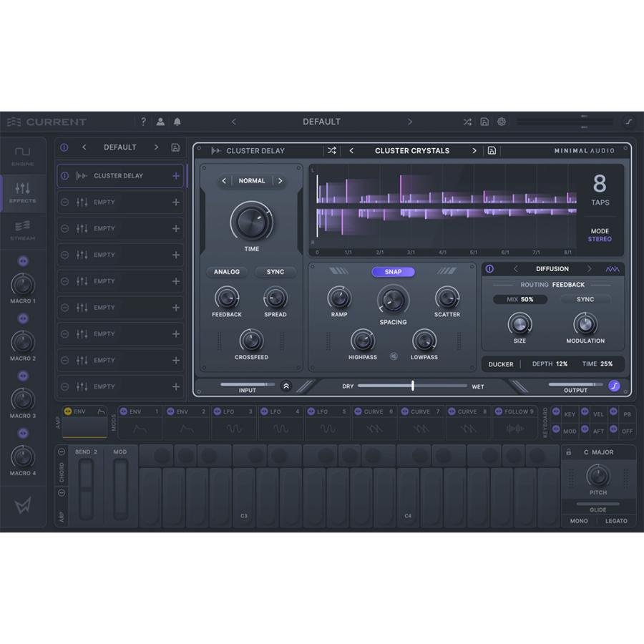This screenshot has width=644, height=644.
Task: Randomize the preset with the top bar shuffle icon
Action: pos(467,122)
